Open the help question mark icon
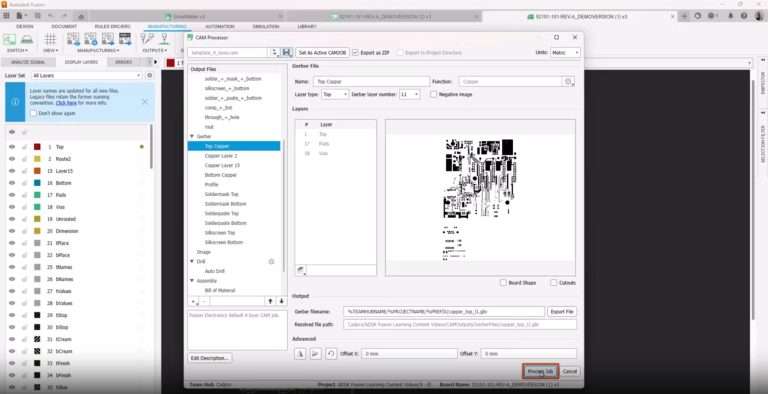768x394 pixels. click(744, 16)
